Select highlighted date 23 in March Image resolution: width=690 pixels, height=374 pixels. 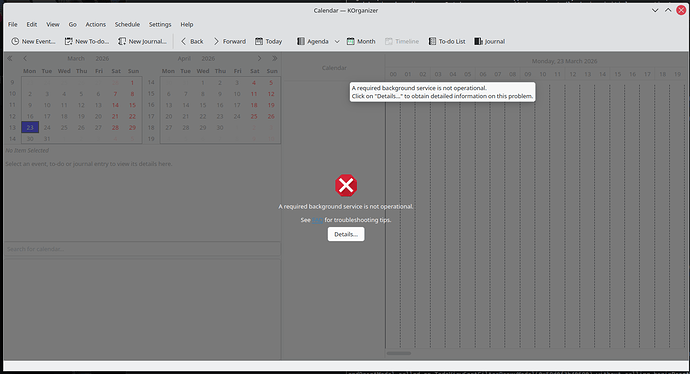pos(30,127)
